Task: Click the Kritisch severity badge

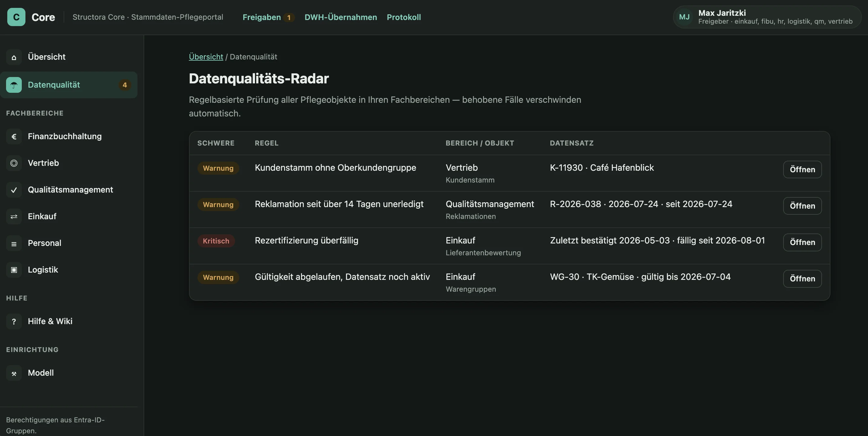Action: (216, 241)
